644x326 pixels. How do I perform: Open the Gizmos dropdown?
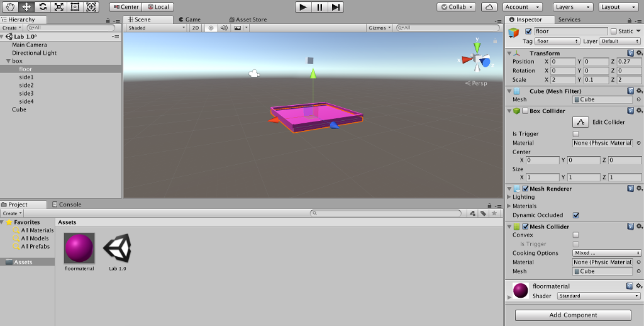379,28
